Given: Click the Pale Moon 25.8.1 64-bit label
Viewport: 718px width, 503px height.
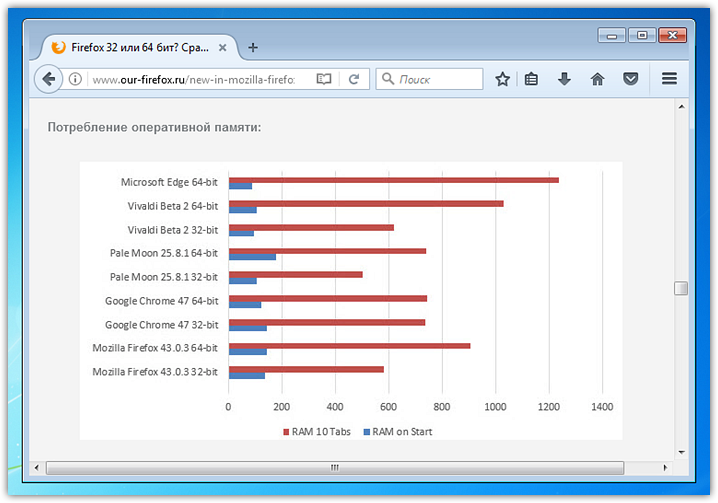Looking at the screenshot, I should point(163,253).
